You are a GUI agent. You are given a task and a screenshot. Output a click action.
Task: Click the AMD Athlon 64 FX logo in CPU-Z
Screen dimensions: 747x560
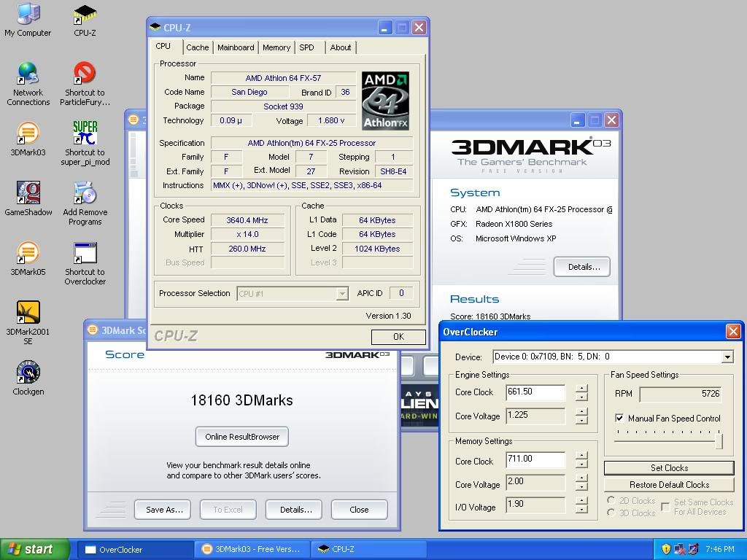(385, 101)
